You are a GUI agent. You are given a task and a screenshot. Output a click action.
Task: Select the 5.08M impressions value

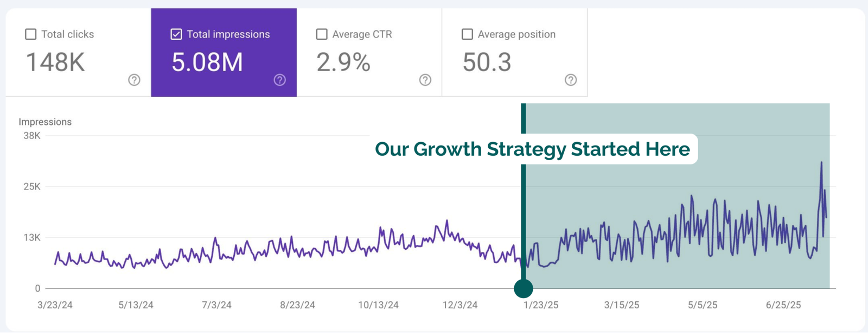click(x=207, y=62)
